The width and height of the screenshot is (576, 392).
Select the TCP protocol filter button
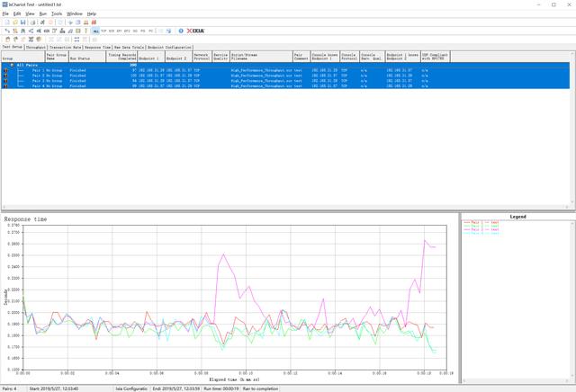(104, 31)
